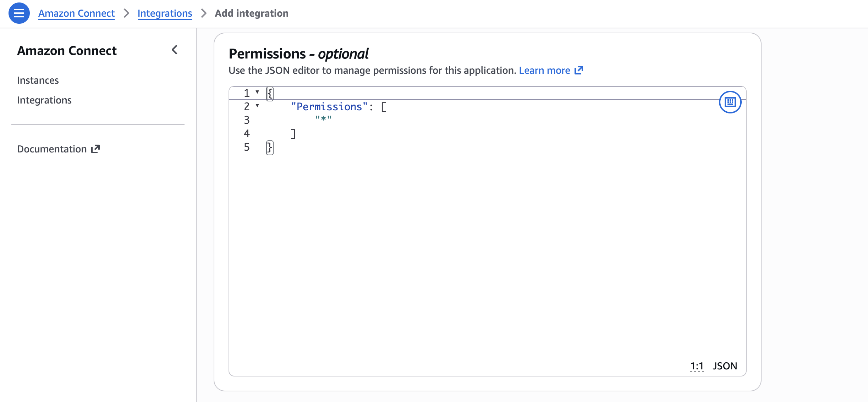Navigate to Integrations in the breadcrumb

click(165, 13)
